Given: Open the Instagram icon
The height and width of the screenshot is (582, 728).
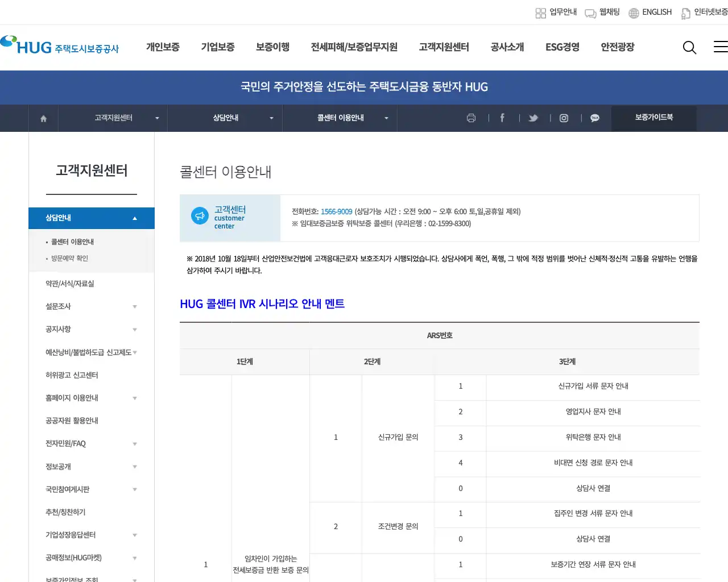Looking at the screenshot, I should click(564, 118).
